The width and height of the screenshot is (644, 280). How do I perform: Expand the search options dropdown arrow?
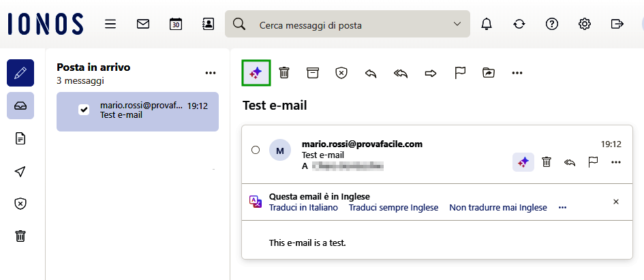(457, 25)
